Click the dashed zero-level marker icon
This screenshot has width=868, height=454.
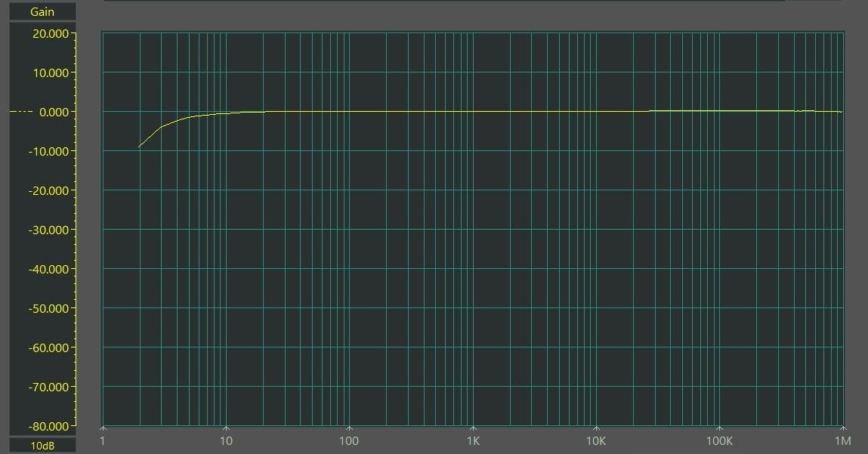[x=21, y=112]
